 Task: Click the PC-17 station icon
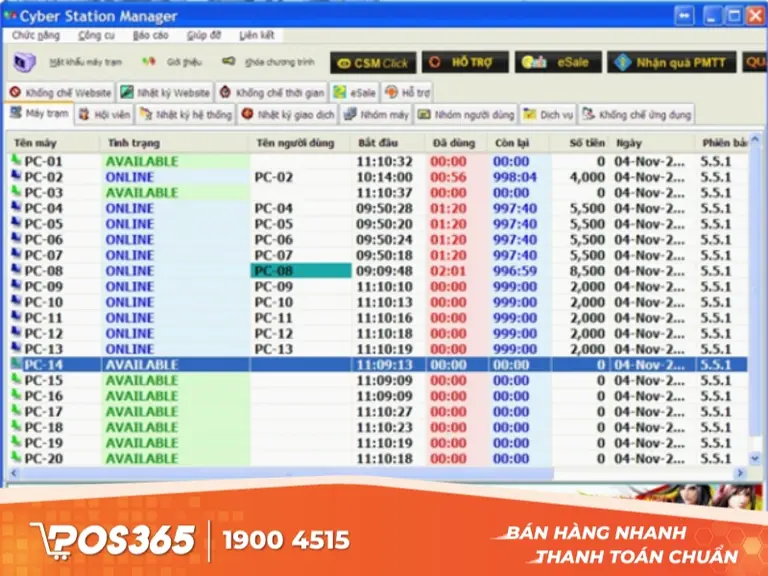click(x=16, y=411)
